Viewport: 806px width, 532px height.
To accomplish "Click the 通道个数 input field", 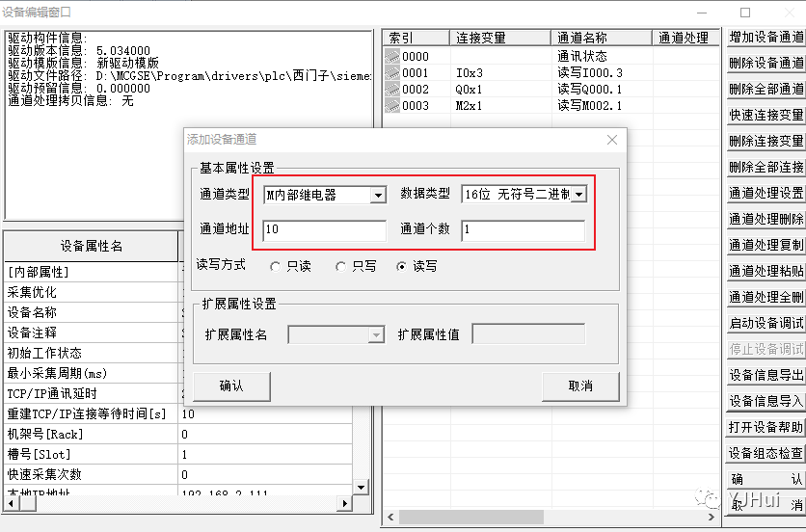I will pos(524,229).
